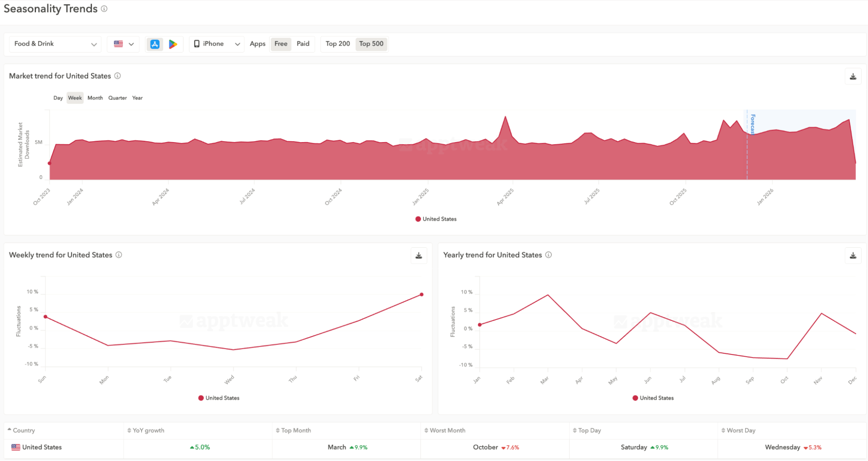The width and height of the screenshot is (868, 461).
Task: Select the Google Play platform icon
Action: (x=174, y=44)
